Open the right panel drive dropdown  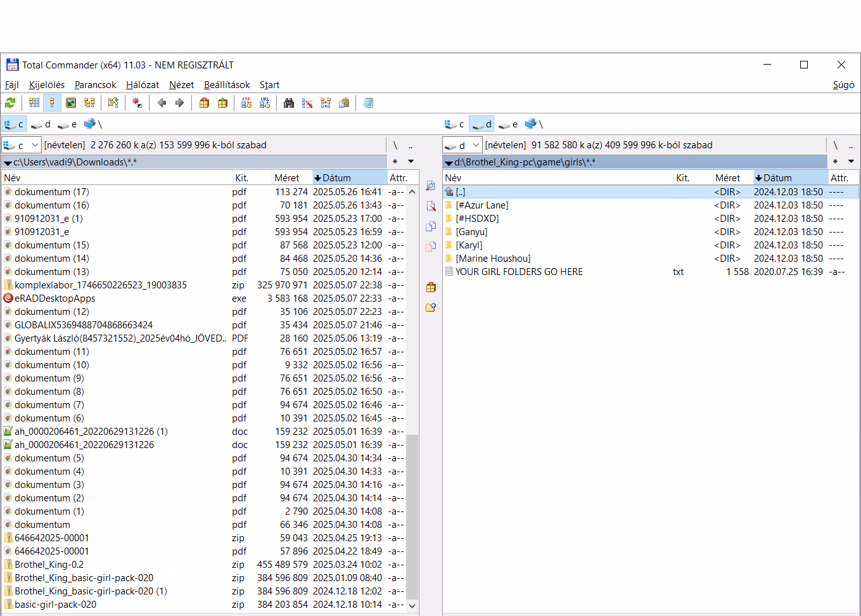(x=476, y=145)
